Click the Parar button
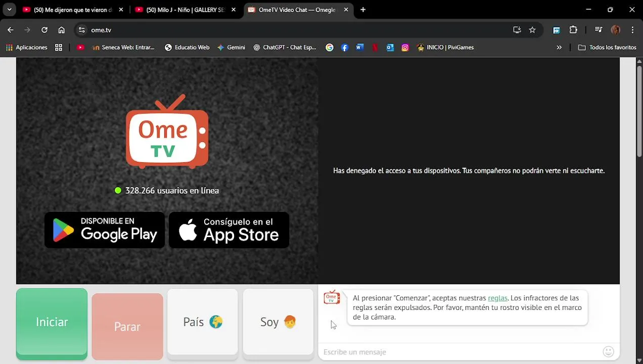Screen dimensions: 643x364 (x=127, y=327)
